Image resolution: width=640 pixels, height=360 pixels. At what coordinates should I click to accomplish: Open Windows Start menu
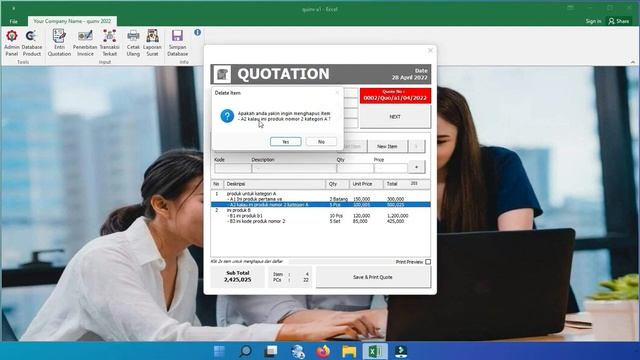[219, 351]
